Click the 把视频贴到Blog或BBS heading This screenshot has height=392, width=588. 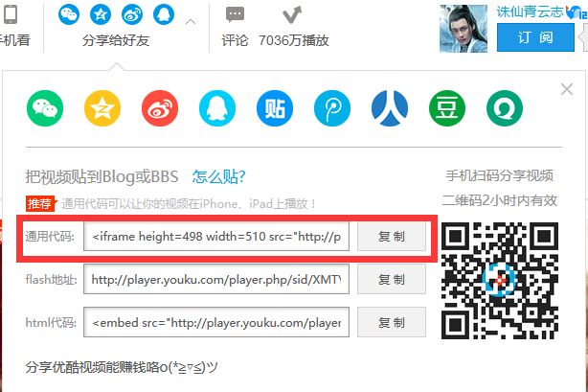click(x=102, y=176)
